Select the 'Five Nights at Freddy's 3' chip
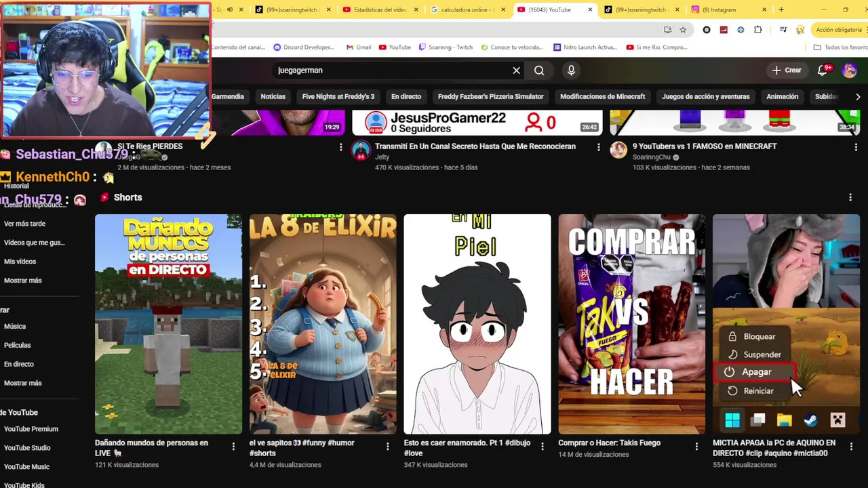868x488 pixels. point(338,96)
